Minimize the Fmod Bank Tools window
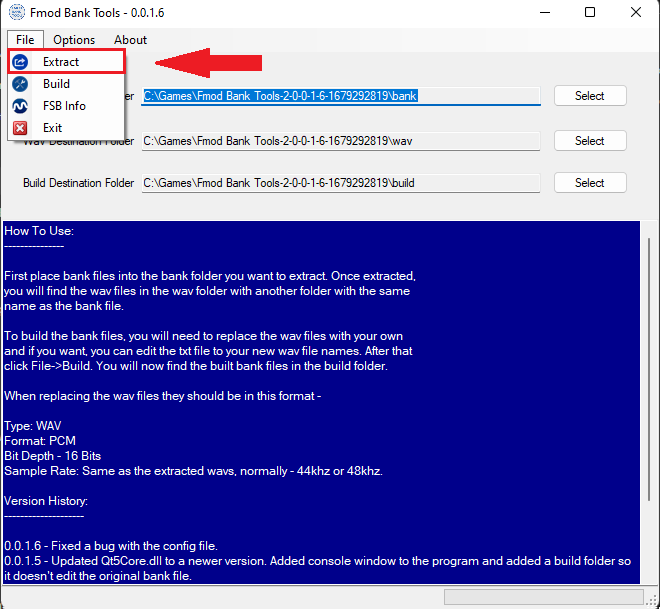The image size is (660, 609). click(545, 12)
